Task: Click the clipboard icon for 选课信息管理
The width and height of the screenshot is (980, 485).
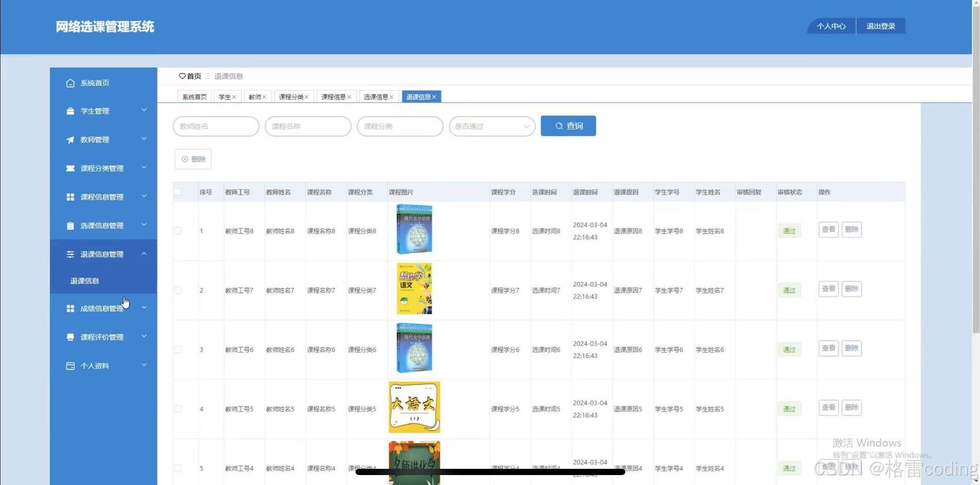Action: point(70,226)
